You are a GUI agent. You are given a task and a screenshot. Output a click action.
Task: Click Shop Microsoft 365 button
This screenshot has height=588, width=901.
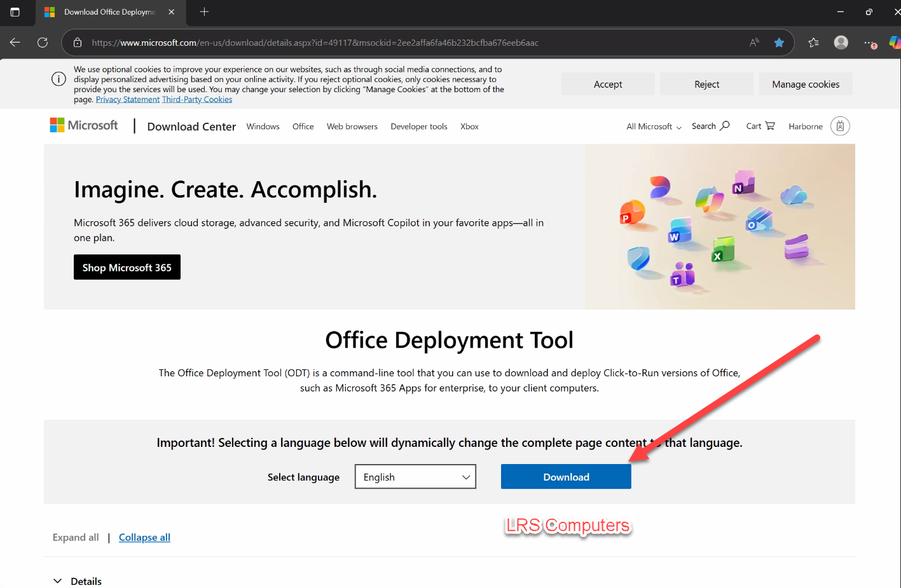pyautogui.click(x=127, y=267)
